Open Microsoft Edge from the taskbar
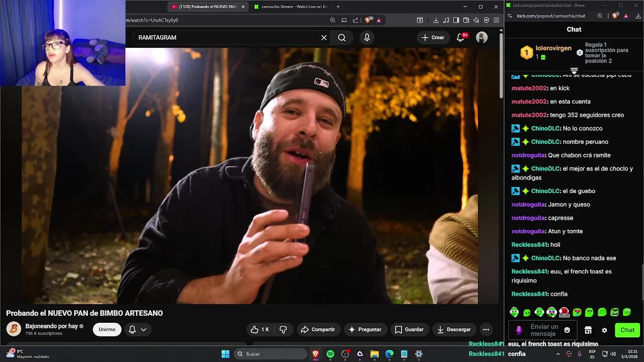Viewport: 644px width, 362px height. pyautogui.click(x=389, y=354)
